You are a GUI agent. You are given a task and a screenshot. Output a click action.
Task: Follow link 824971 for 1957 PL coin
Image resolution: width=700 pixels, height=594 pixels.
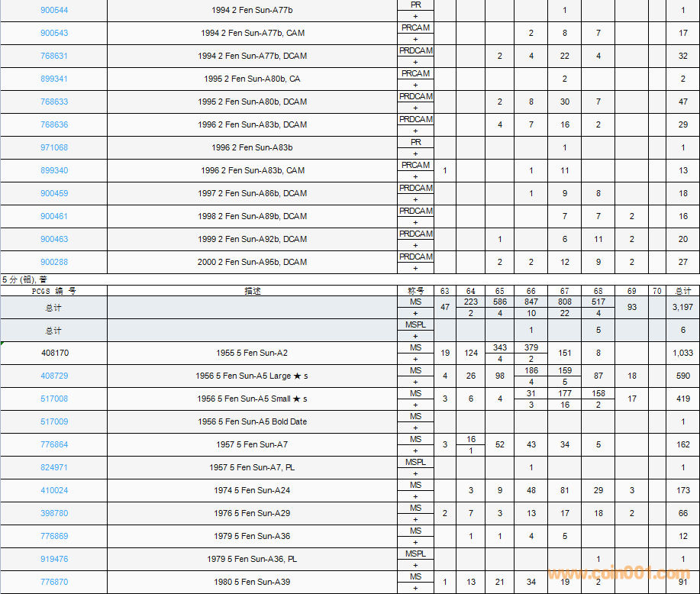54,467
